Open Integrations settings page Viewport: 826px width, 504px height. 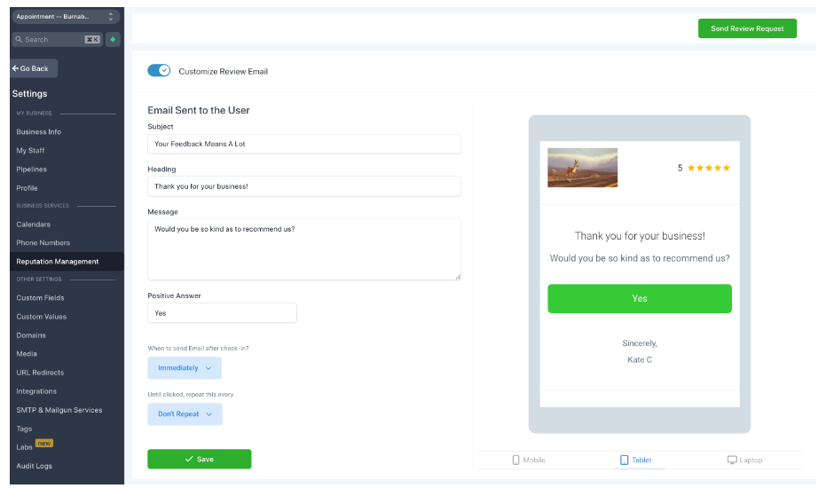click(36, 391)
